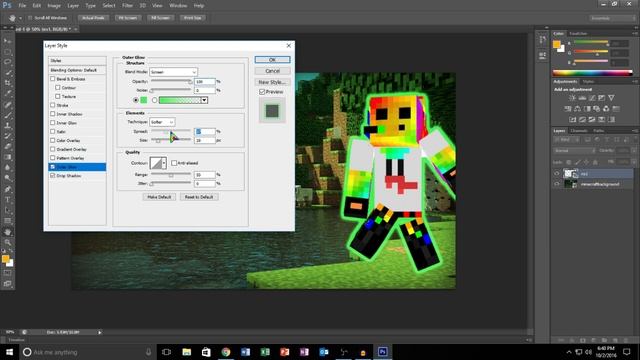Switch to the Paths tab
The width and height of the screenshot is (640, 360).
(x=598, y=131)
